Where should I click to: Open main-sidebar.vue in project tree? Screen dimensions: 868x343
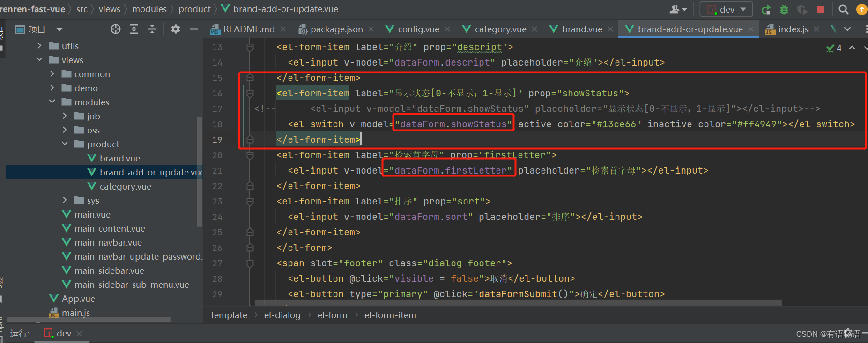pos(104,270)
